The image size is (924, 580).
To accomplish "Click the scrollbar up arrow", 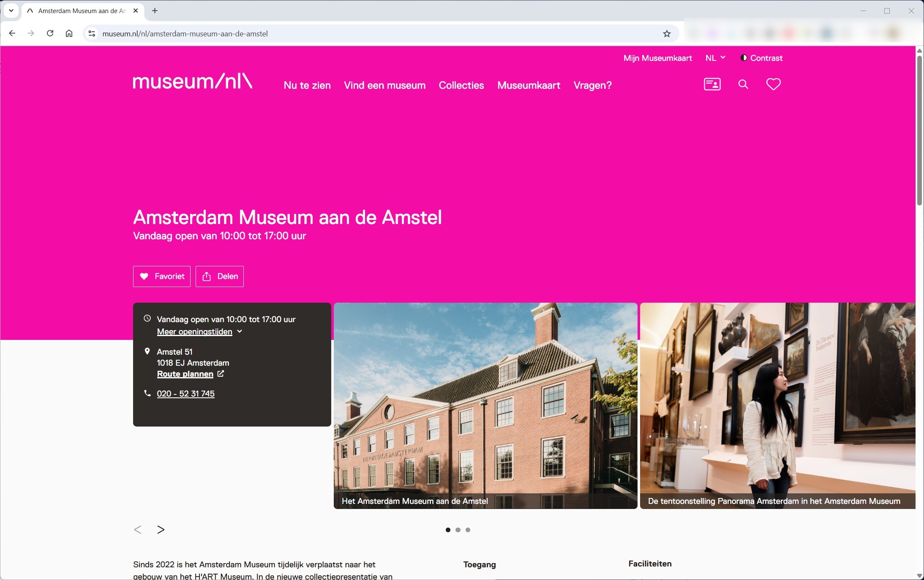I will click(x=919, y=51).
